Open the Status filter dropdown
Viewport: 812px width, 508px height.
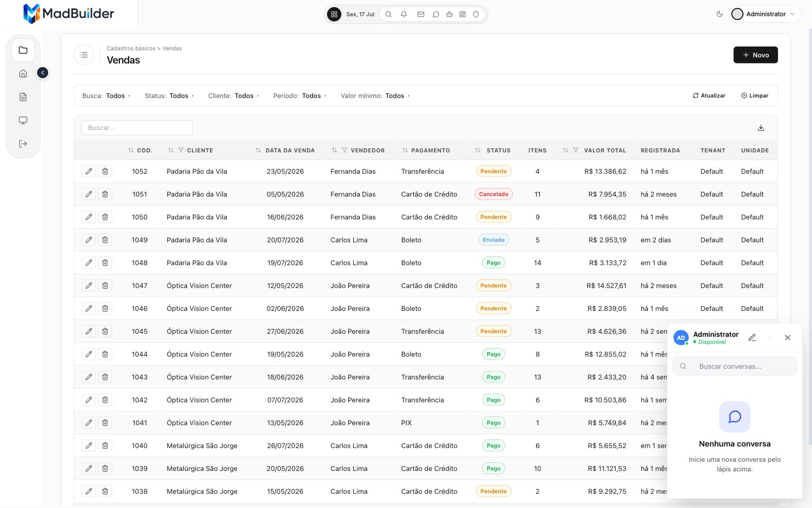(x=170, y=96)
